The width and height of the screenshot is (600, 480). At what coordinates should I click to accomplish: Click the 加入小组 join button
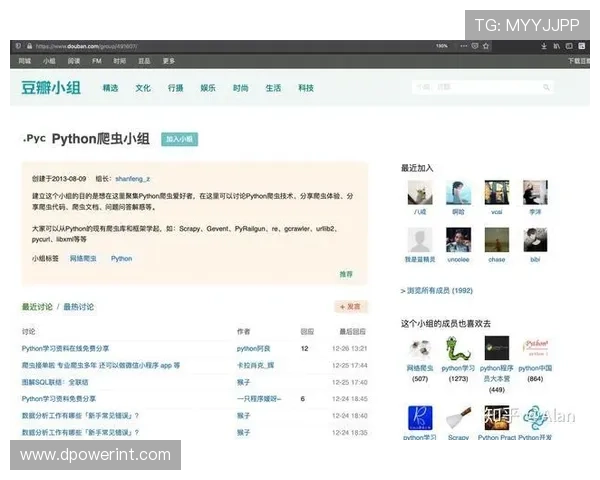pos(179,139)
